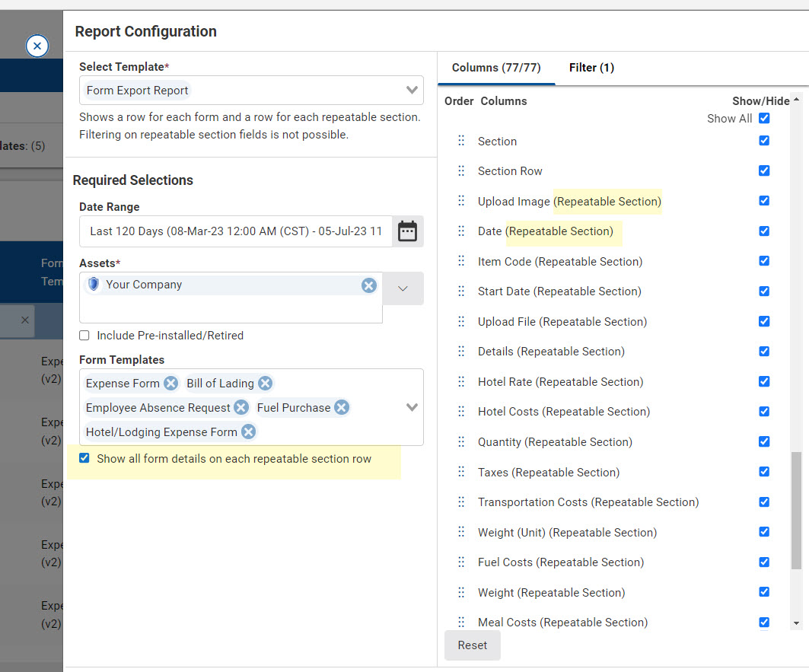
Task: Uncheck Hotel Rate (Repeatable Section) column
Action: point(764,381)
